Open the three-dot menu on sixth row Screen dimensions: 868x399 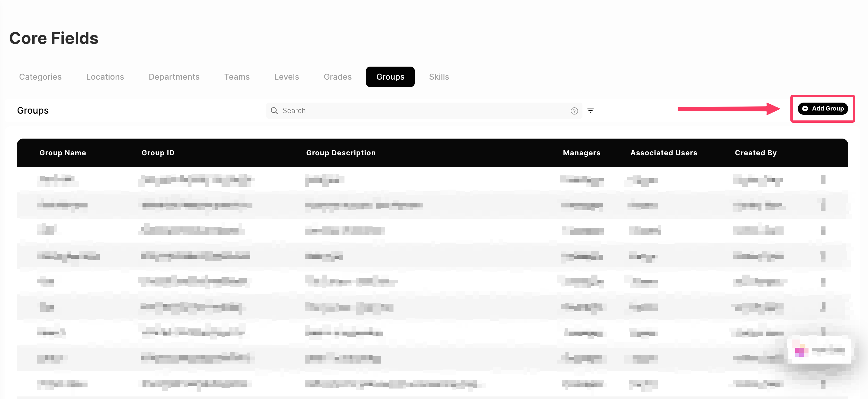[823, 307]
